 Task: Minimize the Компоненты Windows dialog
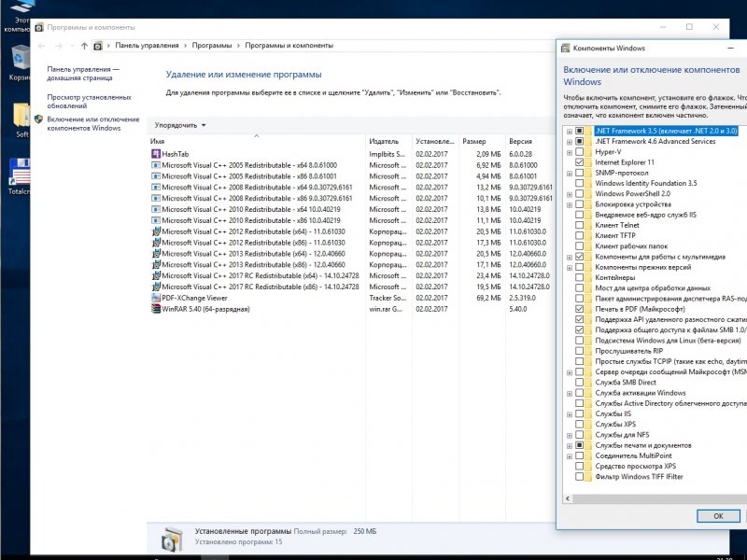(x=730, y=49)
